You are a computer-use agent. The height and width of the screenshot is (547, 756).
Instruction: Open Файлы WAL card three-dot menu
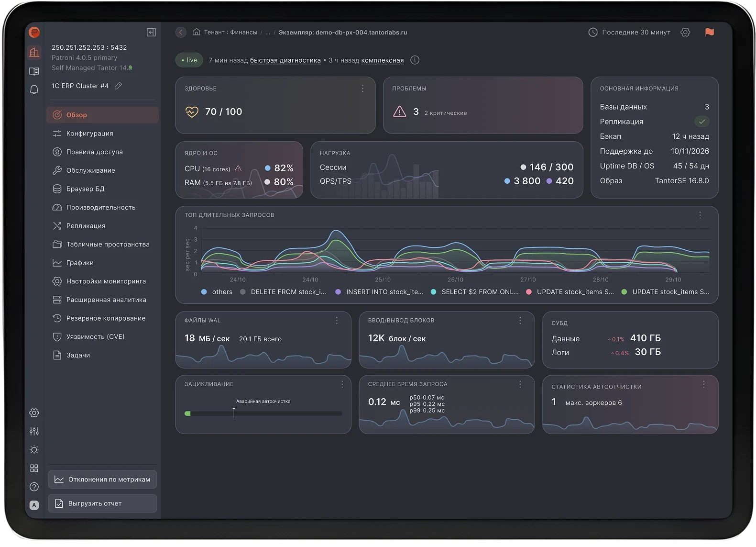tap(337, 320)
